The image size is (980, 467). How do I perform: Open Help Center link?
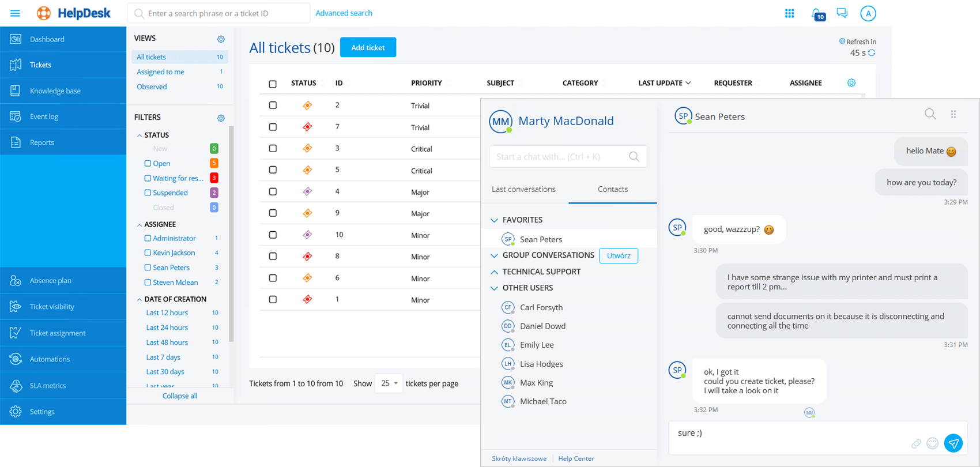click(576, 458)
